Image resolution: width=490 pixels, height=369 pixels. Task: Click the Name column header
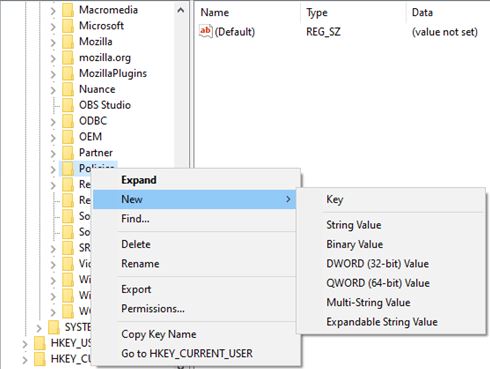click(247, 13)
